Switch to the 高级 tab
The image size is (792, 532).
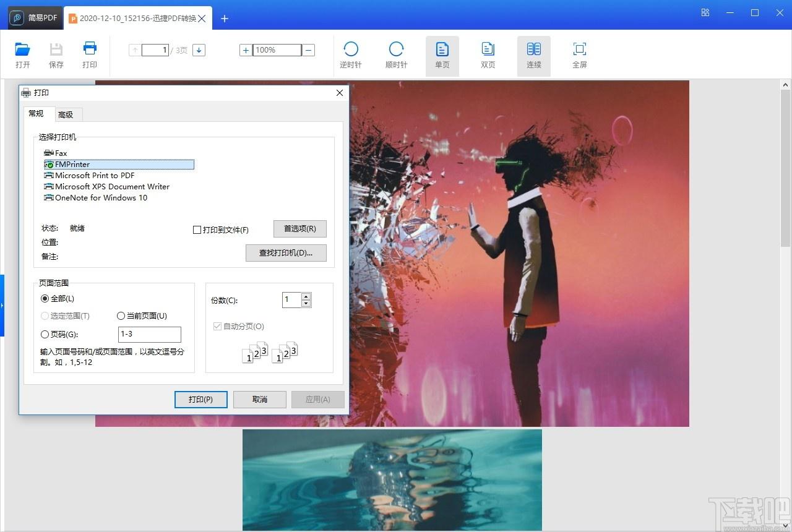(66, 114)
